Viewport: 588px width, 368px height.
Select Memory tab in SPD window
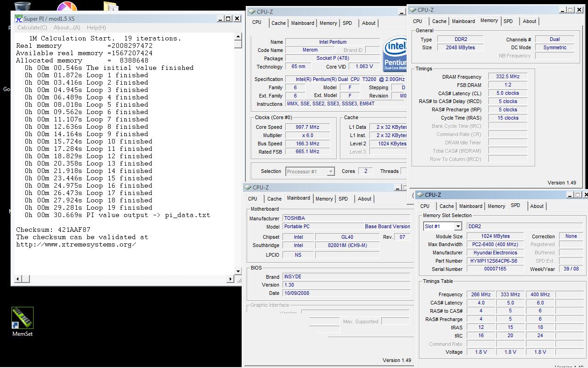(496, 206)
